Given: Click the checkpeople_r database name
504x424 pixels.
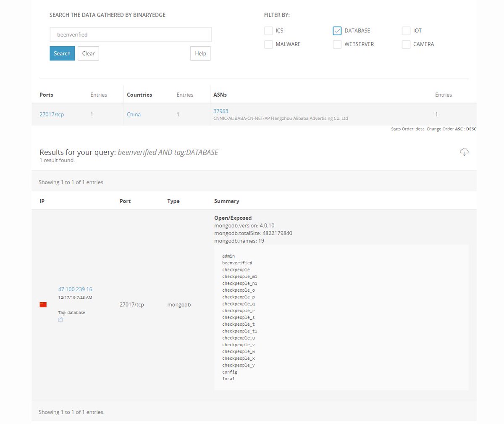Looking at the screenshot, I should 239,311.
